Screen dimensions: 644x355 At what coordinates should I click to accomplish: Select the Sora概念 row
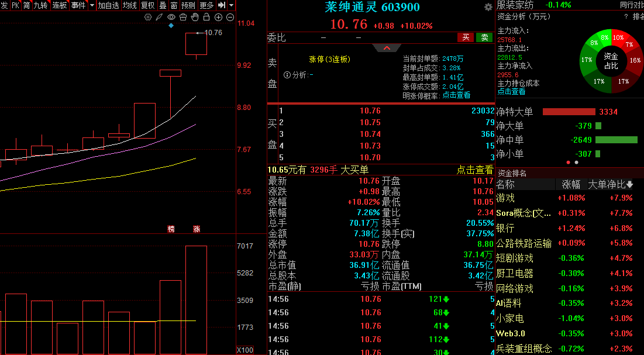click(570, 213)
